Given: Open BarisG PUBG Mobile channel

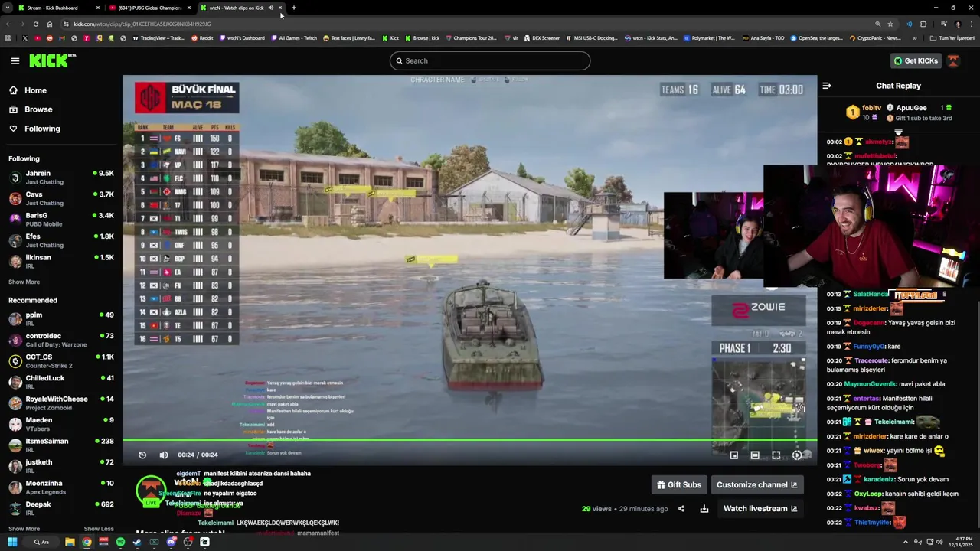Looking at the screenshot, I should 61,220.
